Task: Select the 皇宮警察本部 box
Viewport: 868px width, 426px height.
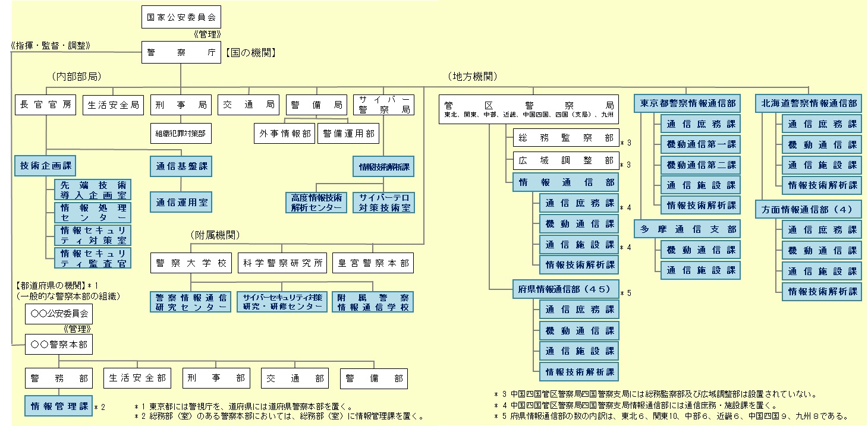Action: click(373, 263)
